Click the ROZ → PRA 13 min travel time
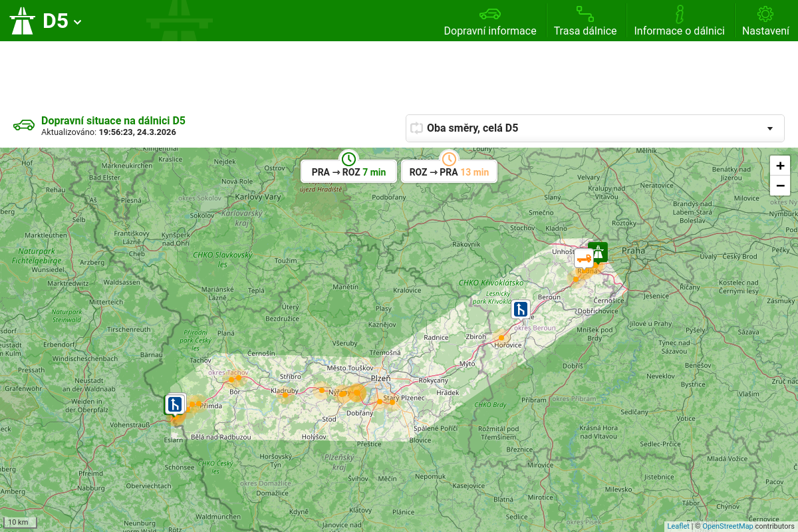Viewport: 798px width, 532px height. [449, 172]
